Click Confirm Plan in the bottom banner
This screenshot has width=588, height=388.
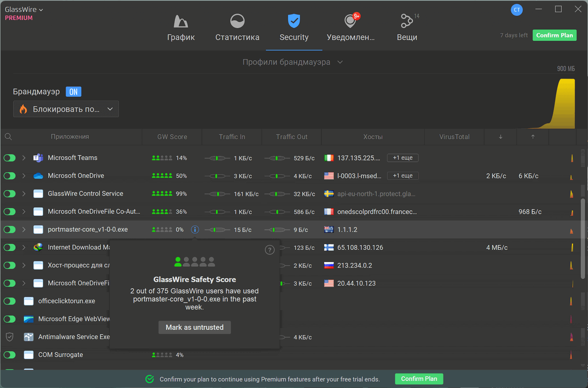click(419, 379)
